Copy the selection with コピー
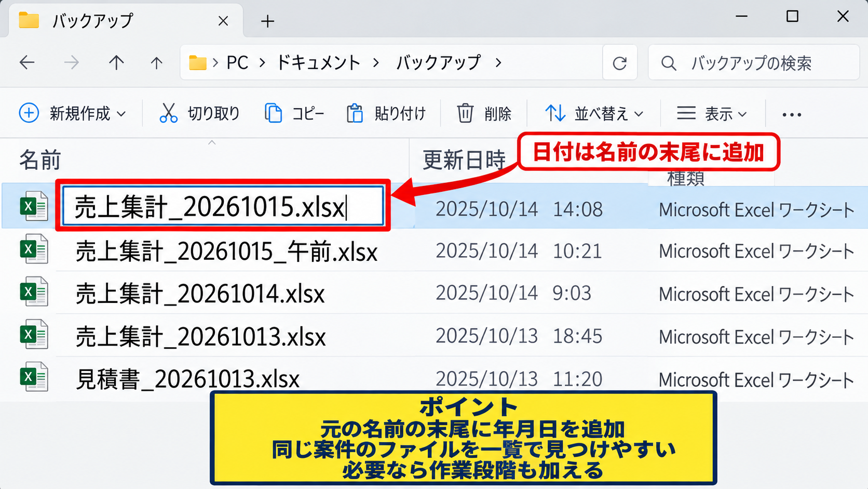The image size is (868, 489). (294, 113)
